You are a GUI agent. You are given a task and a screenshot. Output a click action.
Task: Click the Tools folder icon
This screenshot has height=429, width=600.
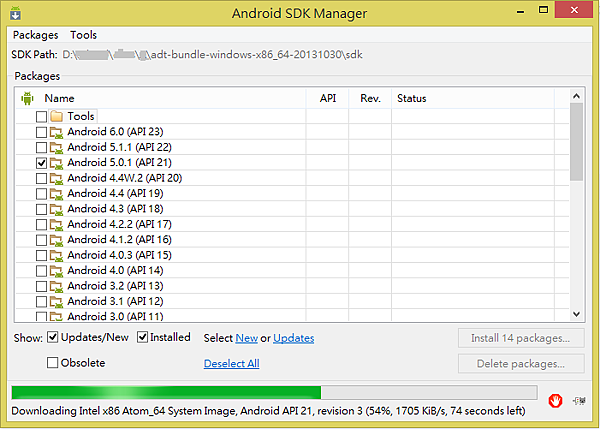57,117
